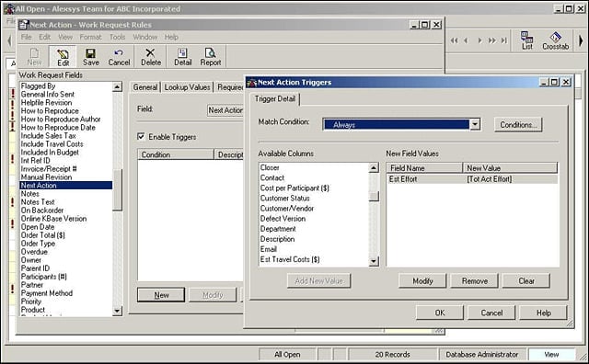Go to last record navigation arrow
The image size is (589, 364).
(504, 40)
